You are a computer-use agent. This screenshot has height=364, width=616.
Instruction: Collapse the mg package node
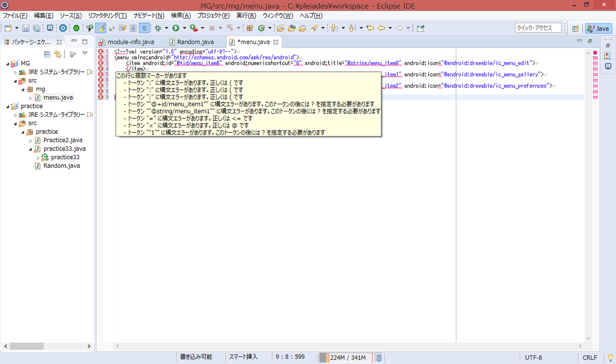coord(23,89)
